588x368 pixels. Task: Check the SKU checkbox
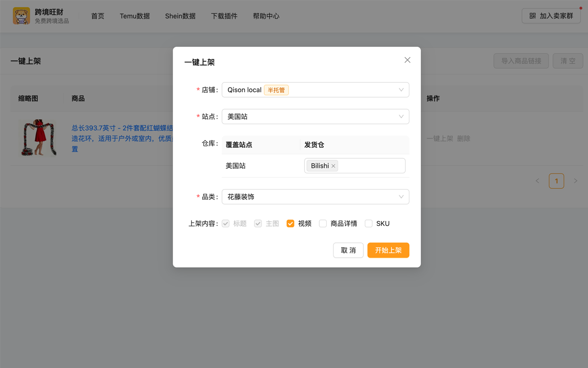point(368,223)
